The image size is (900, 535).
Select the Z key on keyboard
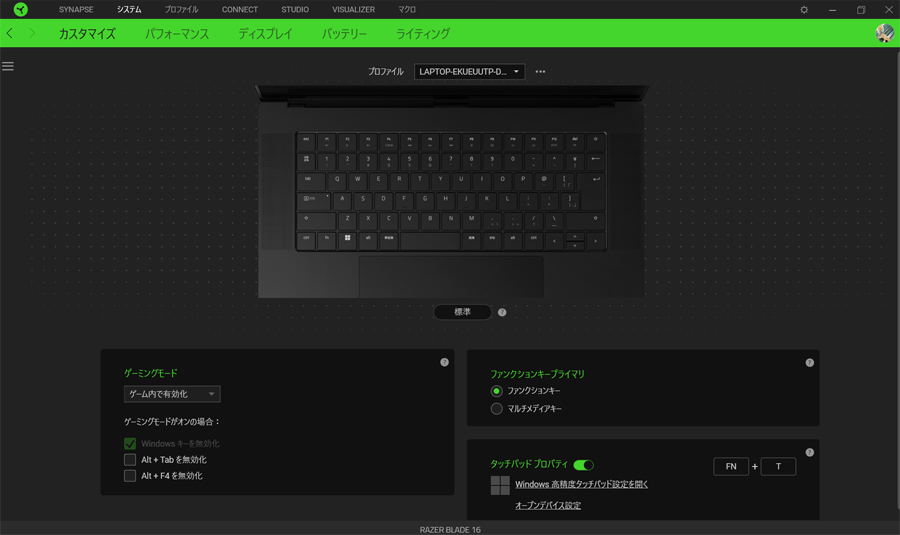coord(347,220)
